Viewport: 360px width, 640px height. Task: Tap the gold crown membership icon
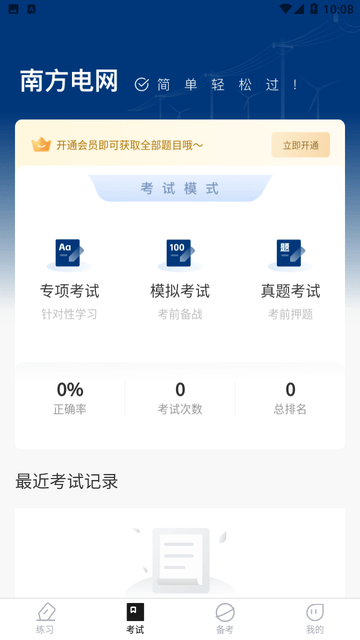(41, 145)
